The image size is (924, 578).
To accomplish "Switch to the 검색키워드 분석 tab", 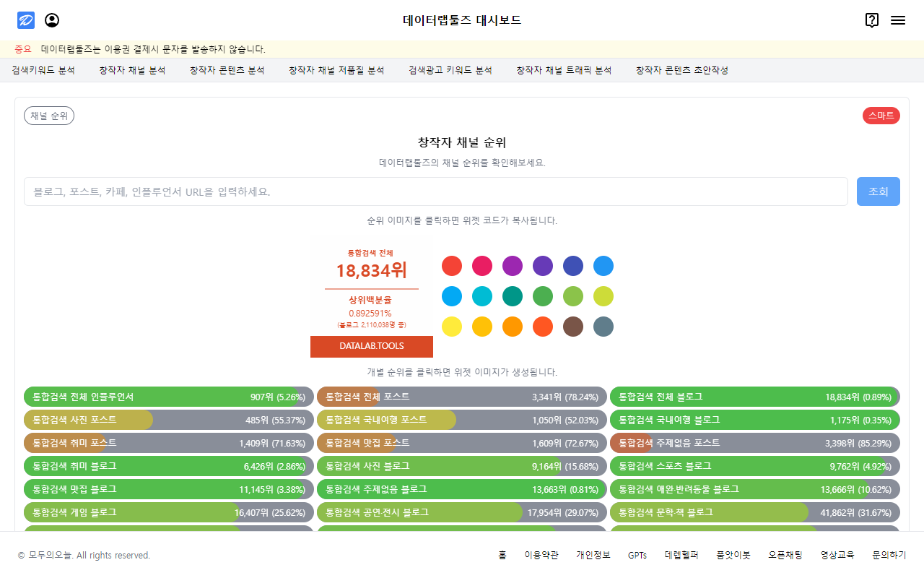I will [x=43, y=69].
